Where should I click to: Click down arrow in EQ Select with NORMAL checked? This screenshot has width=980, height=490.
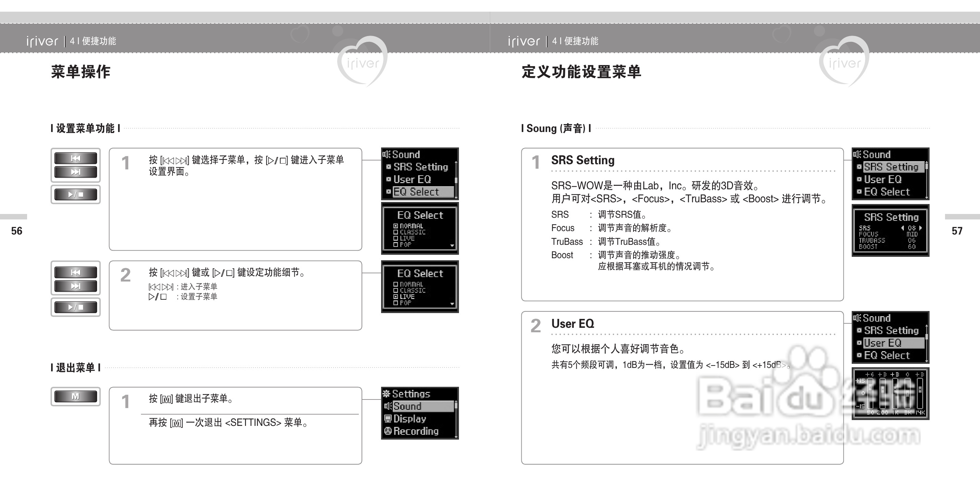[452, 246]
